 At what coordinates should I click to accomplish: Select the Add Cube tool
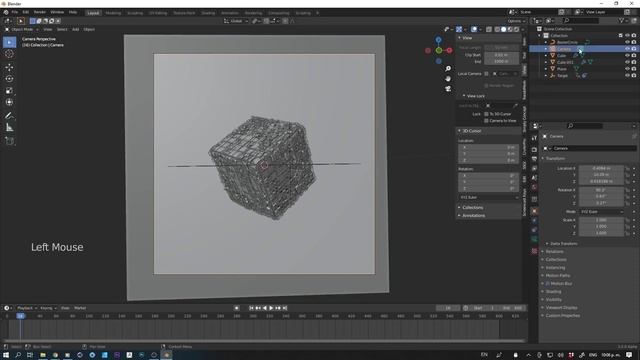pos(9,141)
